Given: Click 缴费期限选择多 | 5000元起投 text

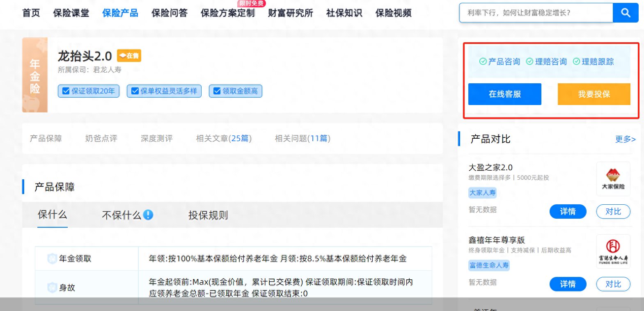Looking at the screenshot, I should click(x=509, y=178).
